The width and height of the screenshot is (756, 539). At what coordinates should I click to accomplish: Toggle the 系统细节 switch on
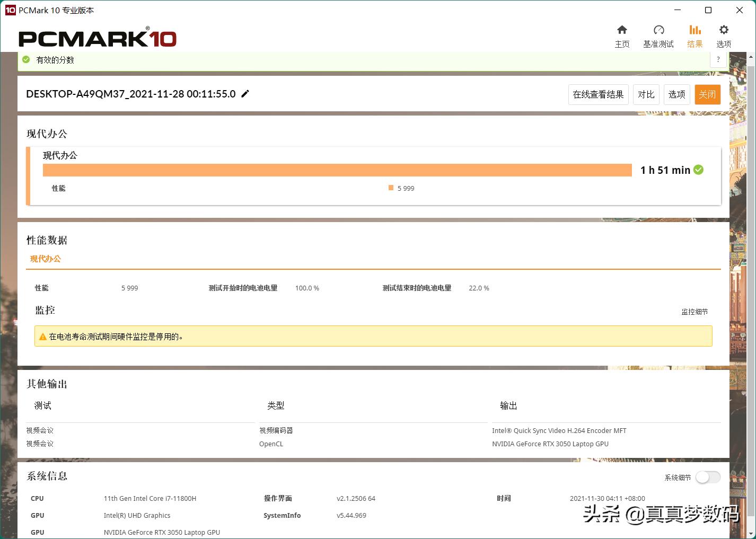708,477
